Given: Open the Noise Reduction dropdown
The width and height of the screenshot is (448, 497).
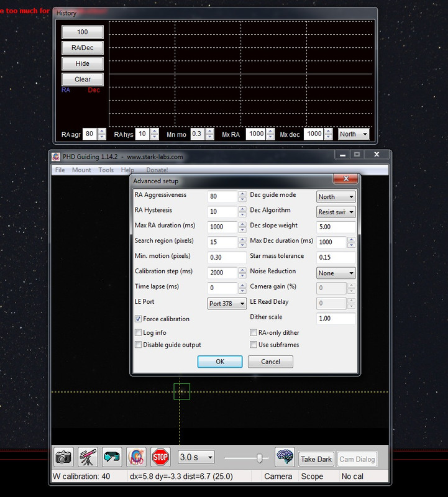Looking at the screenshot, I should [336, 273].
